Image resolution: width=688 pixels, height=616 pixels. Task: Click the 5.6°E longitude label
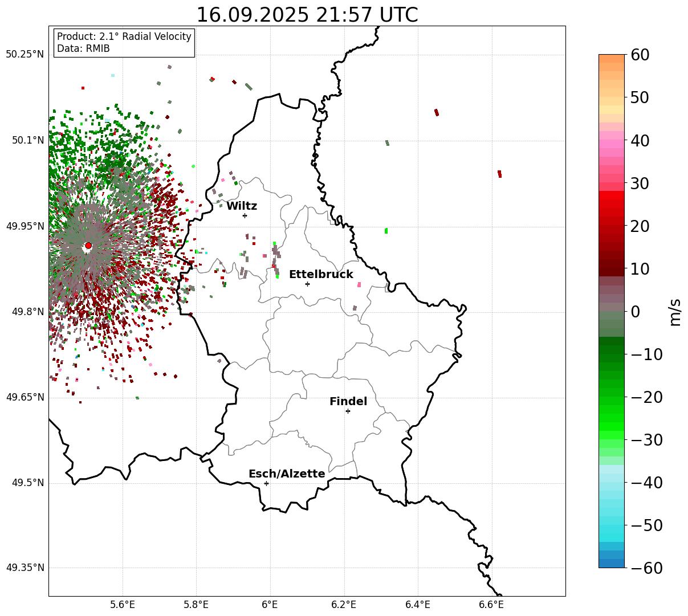(123, 605)
